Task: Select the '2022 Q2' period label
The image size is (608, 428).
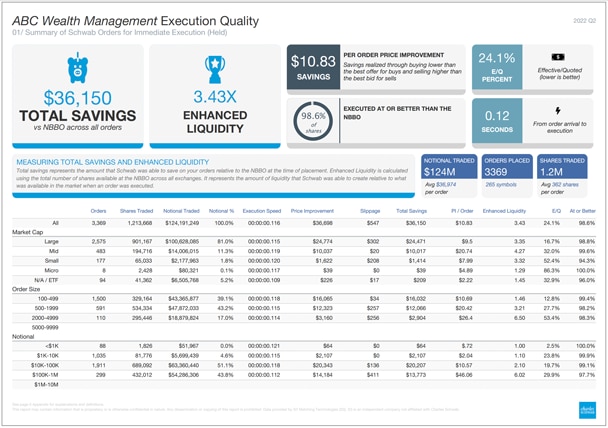Action: click(x=584, y=21)
